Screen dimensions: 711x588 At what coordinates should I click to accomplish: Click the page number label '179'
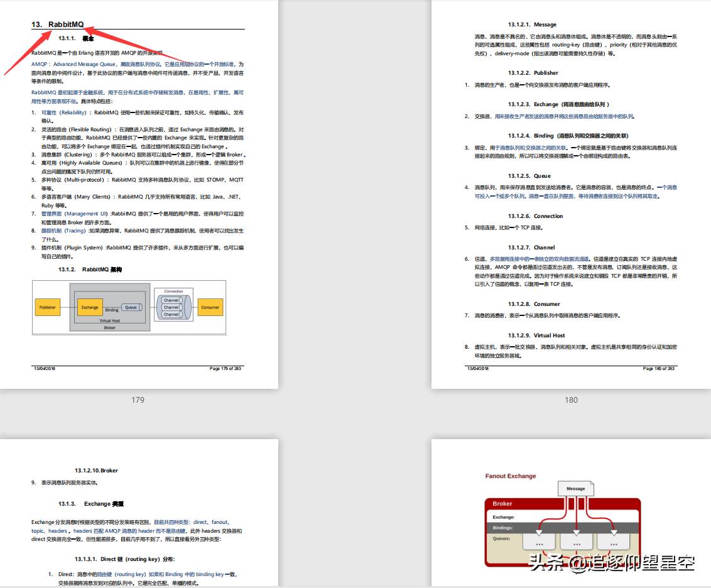click(138, 400)
